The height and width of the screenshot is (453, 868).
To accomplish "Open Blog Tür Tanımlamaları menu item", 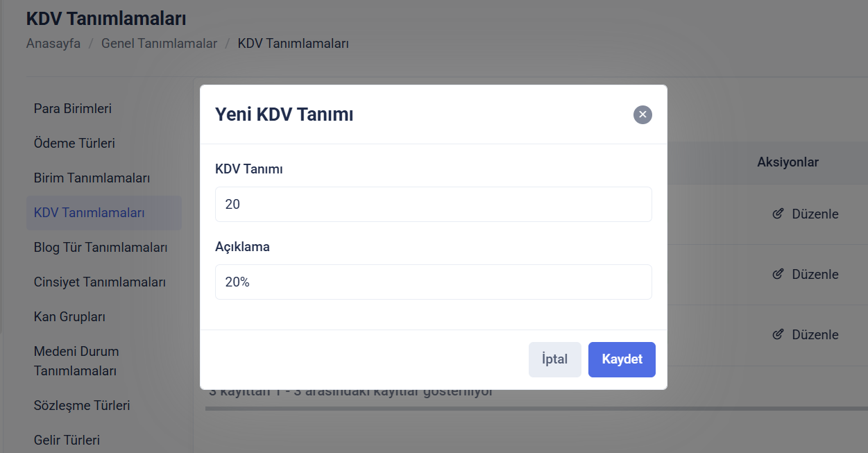I will coord(101,248).
